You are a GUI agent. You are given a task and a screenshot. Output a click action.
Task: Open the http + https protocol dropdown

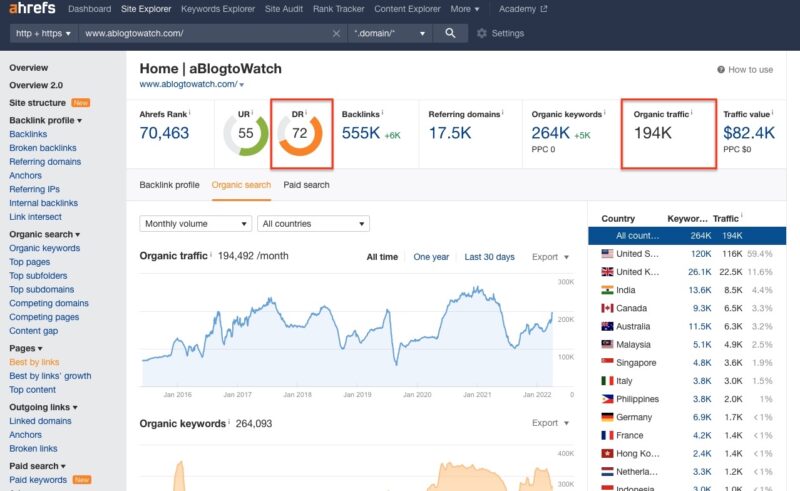pos(43,33)
